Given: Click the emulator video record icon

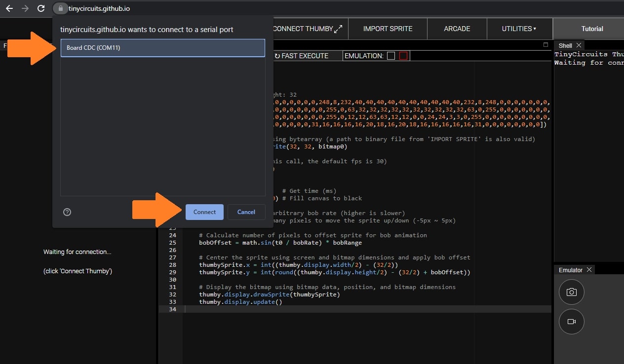Looking at the screenshot, I should (x=572, y=322).
